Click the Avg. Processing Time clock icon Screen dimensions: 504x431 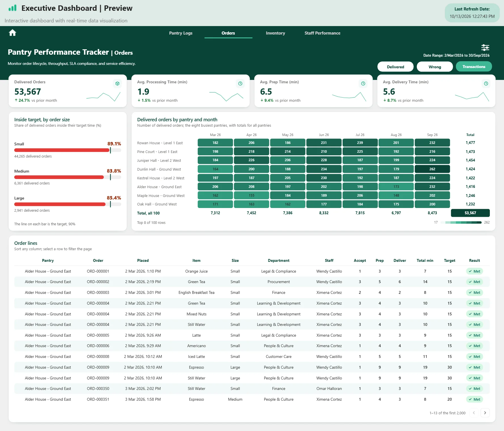pyautogui.click(x=240, y=84)
